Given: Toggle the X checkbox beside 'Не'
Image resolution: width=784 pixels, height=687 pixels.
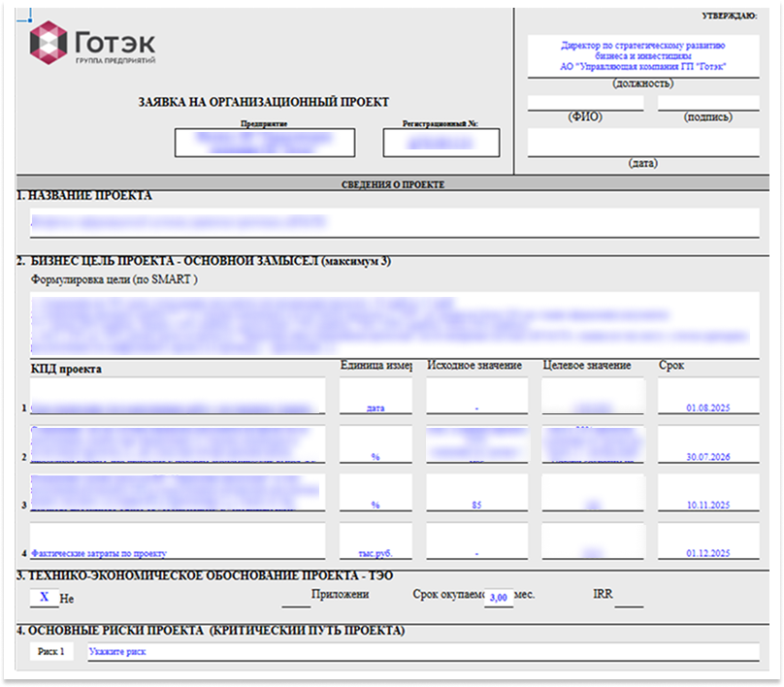Looking at the screenshot, I should coord(44,597).
